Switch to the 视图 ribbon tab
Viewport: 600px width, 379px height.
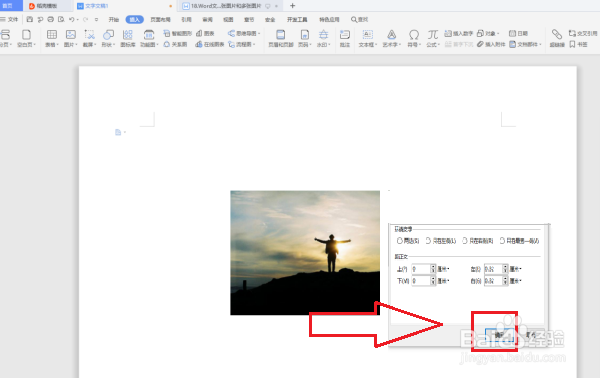click(x=228, y=19)
